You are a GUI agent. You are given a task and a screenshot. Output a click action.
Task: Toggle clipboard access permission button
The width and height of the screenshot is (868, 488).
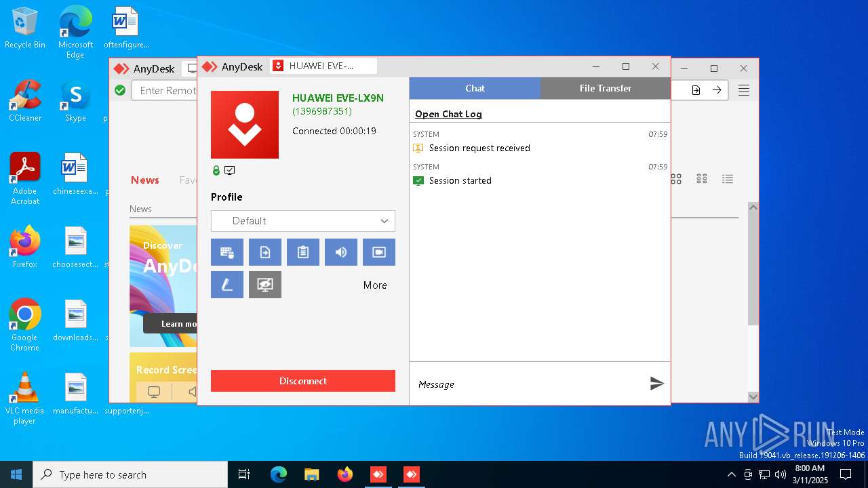303,252
